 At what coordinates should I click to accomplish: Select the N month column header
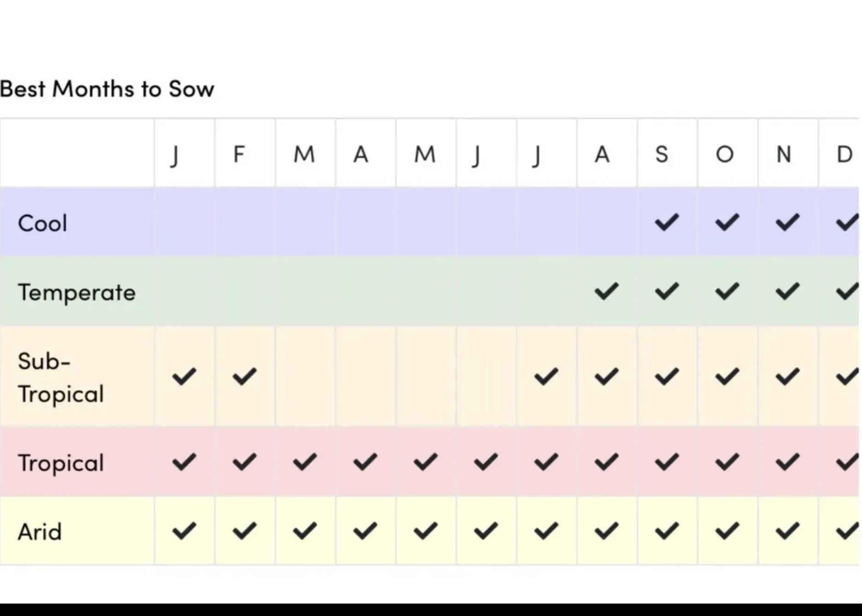coord(784,154)
